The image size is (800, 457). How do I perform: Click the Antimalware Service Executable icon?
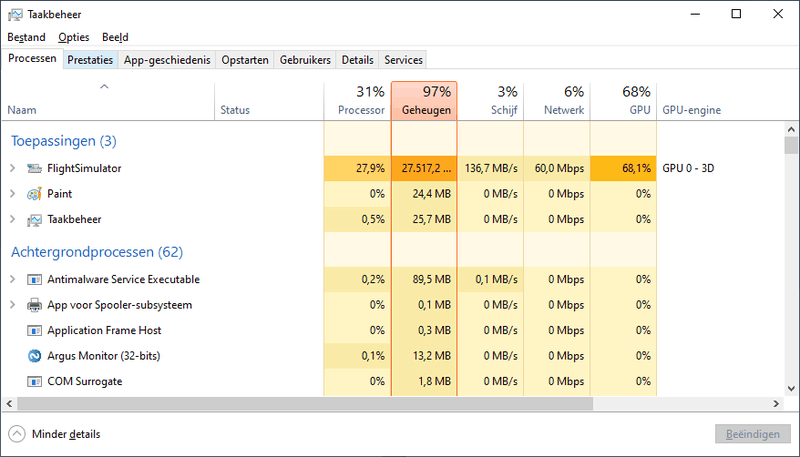tap(34, 280)
